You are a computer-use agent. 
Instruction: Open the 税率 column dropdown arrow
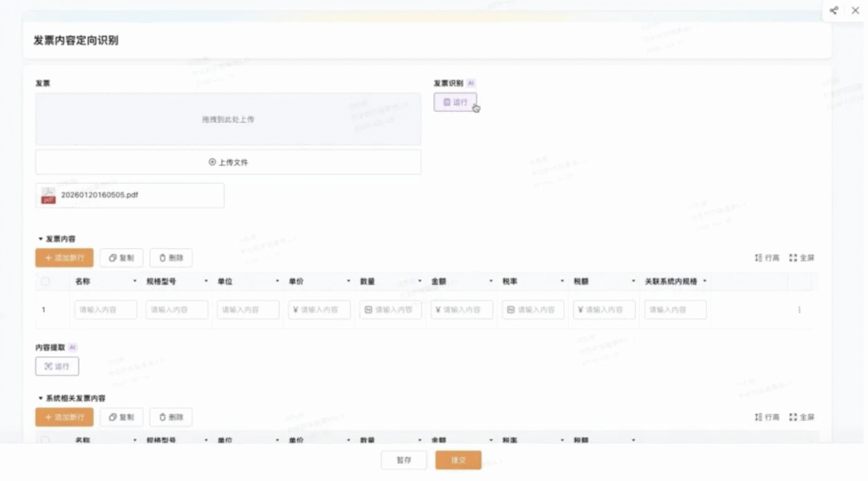point(562,281)
